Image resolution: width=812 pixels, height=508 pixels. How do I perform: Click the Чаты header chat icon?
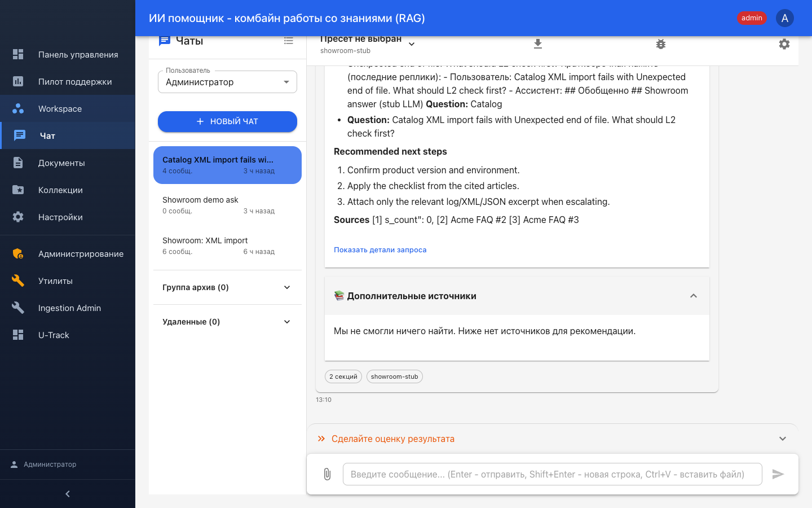(165, 41)
